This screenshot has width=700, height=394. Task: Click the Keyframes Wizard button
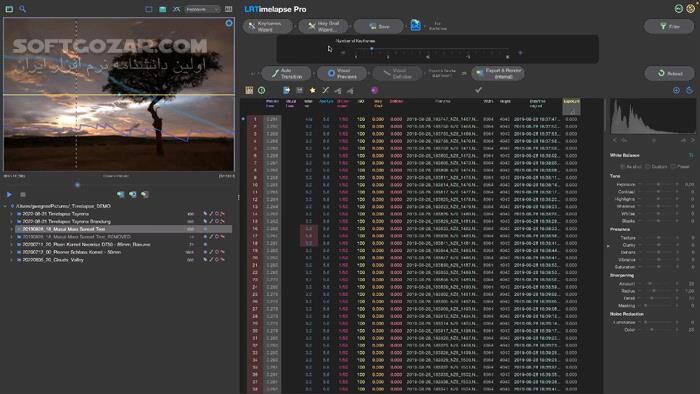click(268, 26)
